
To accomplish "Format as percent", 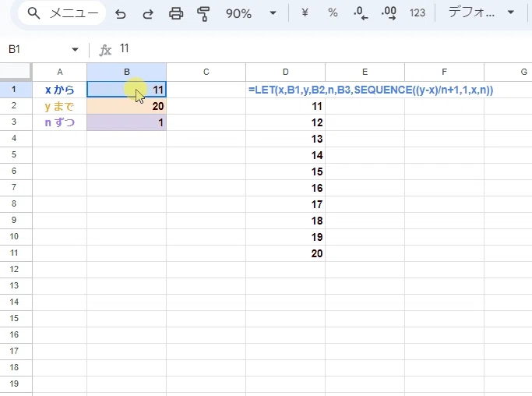I will point(333,13).
